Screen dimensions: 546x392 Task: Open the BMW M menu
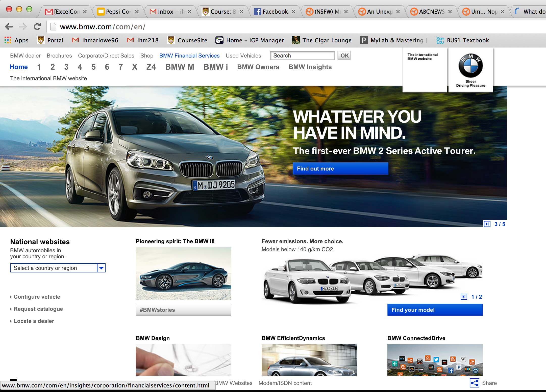[180, 67]
